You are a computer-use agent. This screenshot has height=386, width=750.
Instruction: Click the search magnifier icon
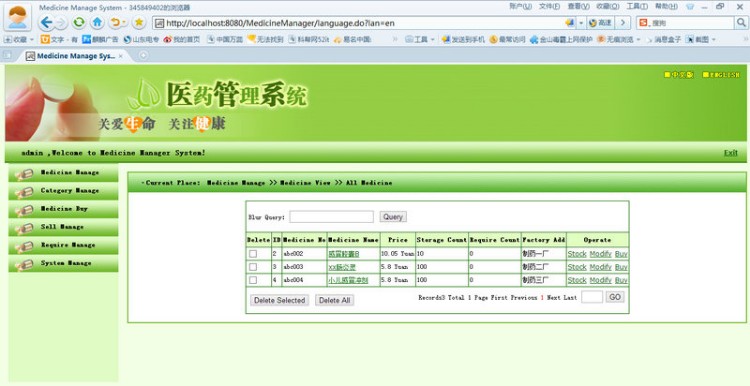pos(741,22)
